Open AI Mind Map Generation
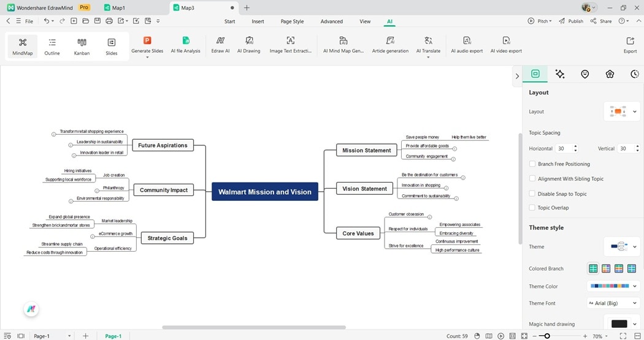644x340 pixels. tap(343, 45)
